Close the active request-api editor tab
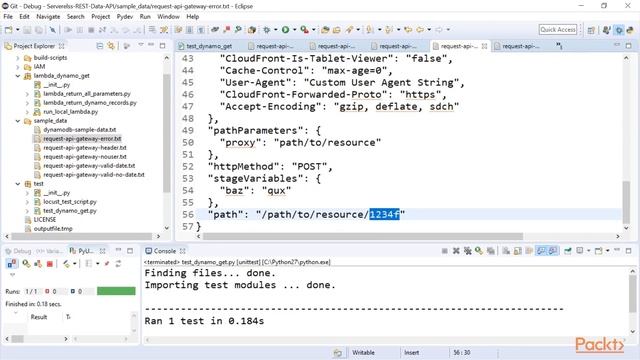640x360 pixels. tap(484, 46)
